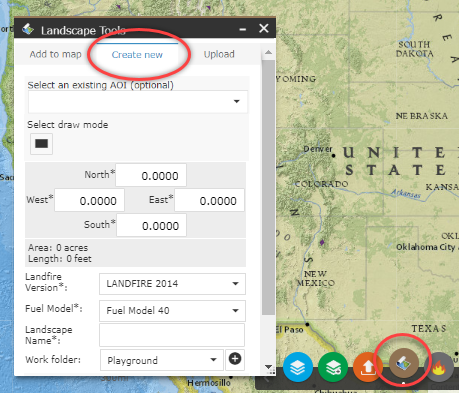The image size is (459, 393).
Task: Click the North coordinate input field
Action: pos(151,175)
